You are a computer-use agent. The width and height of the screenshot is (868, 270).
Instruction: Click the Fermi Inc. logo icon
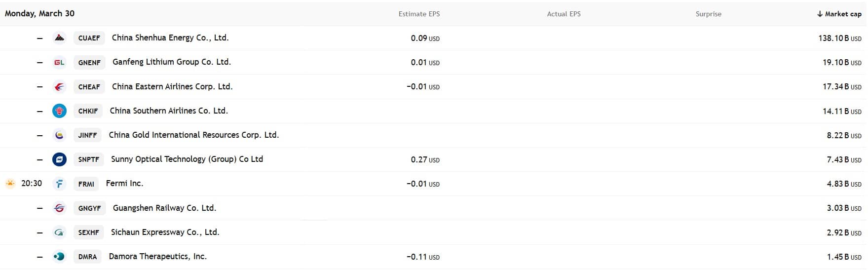(x=59, y=184)
